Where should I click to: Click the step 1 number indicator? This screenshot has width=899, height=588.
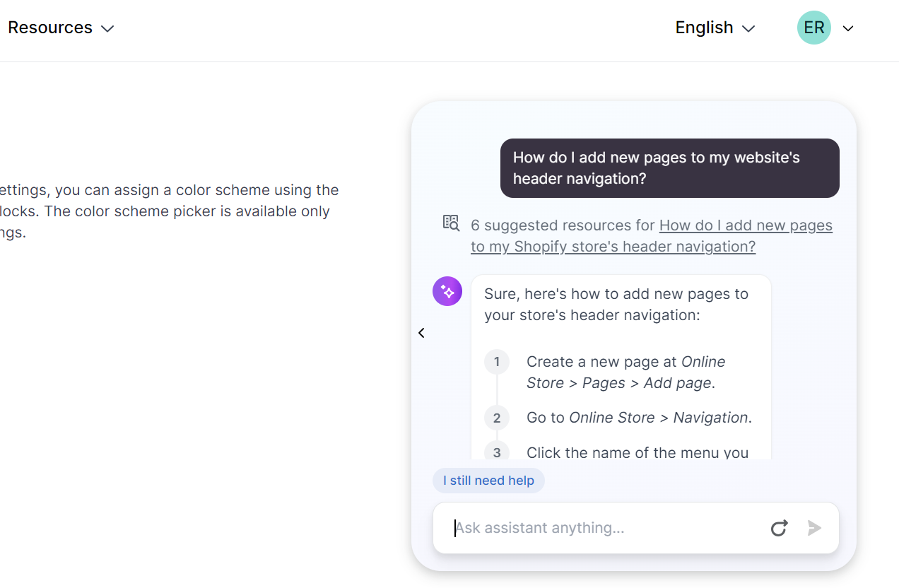[x=497, y=361]
